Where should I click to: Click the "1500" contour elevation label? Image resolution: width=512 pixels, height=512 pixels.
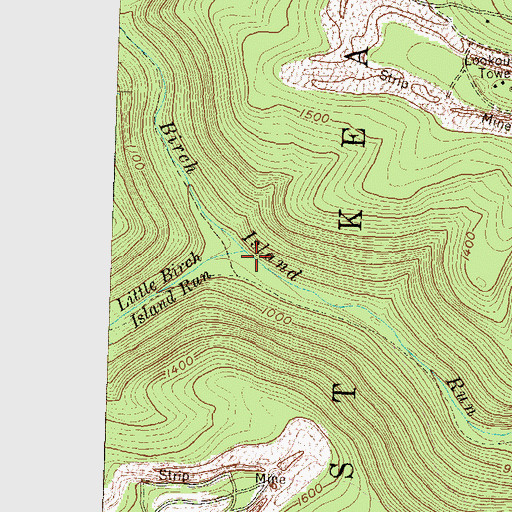tap(315, 116)
